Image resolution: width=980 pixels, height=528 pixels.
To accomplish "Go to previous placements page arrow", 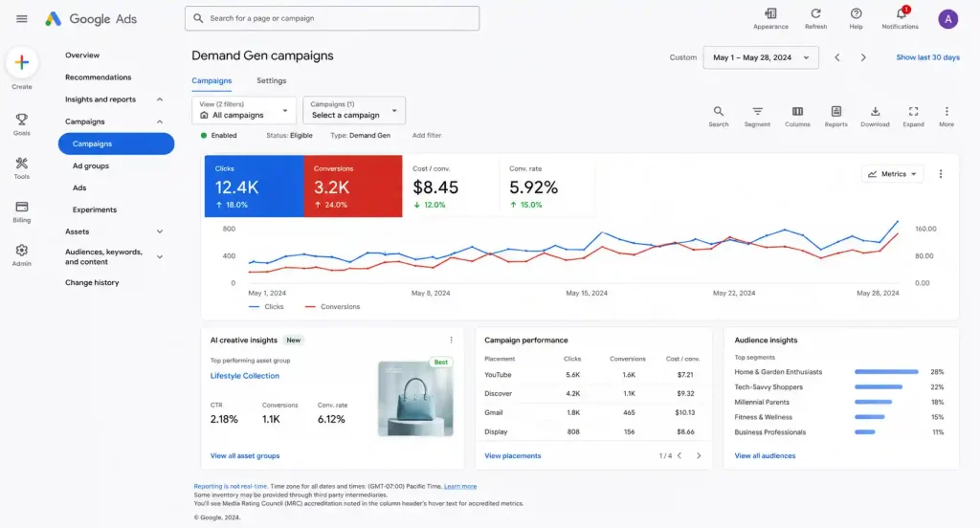I will [679, 455].
